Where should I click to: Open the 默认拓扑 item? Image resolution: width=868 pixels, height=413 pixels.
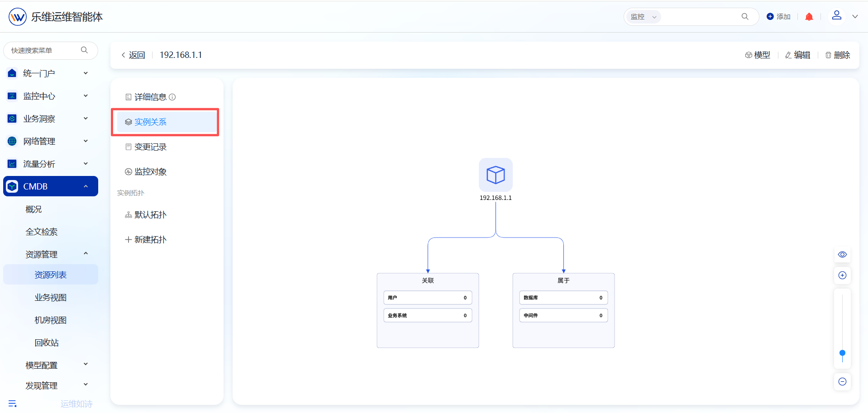point(146,214)
